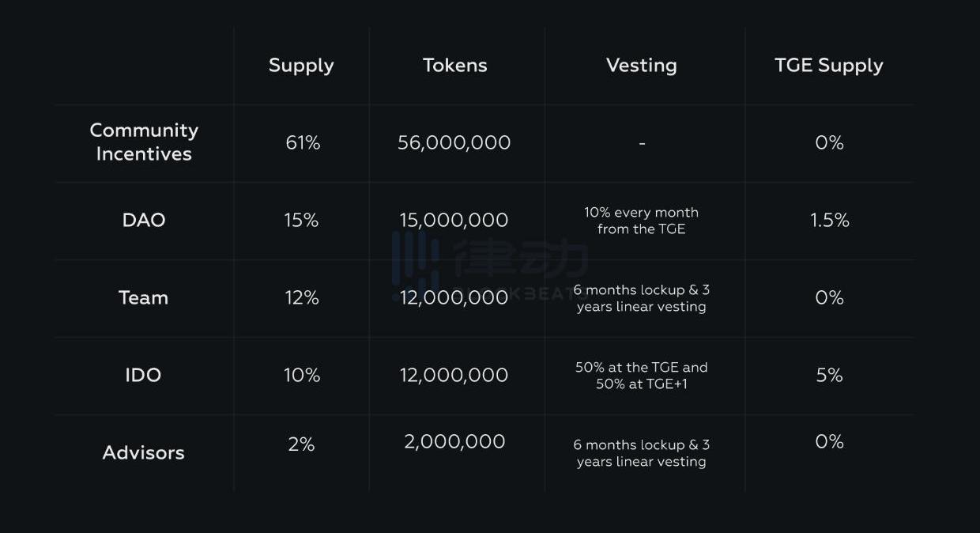Viewport: 980px width, 533px height.
Task: Click the DAO row label
Action: [x=144, y=220]
